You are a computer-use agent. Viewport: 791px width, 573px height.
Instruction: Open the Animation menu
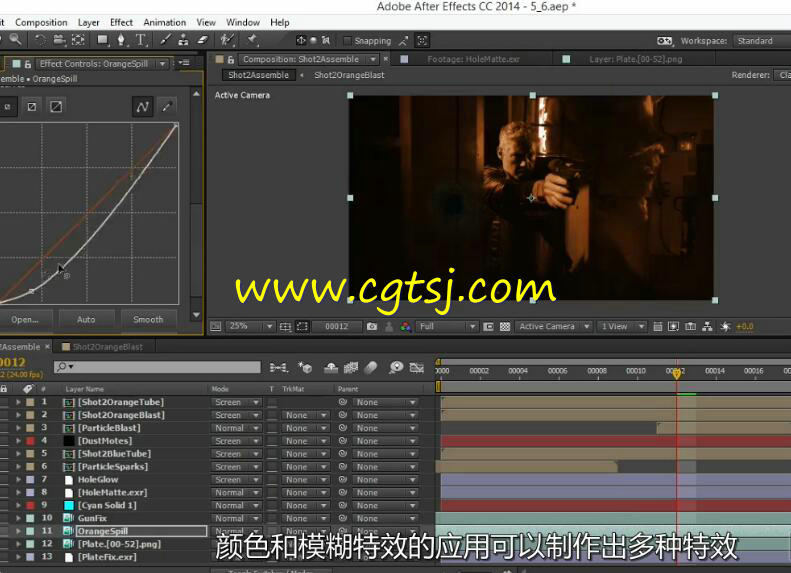pyautogui.click(x=164, y=22)
